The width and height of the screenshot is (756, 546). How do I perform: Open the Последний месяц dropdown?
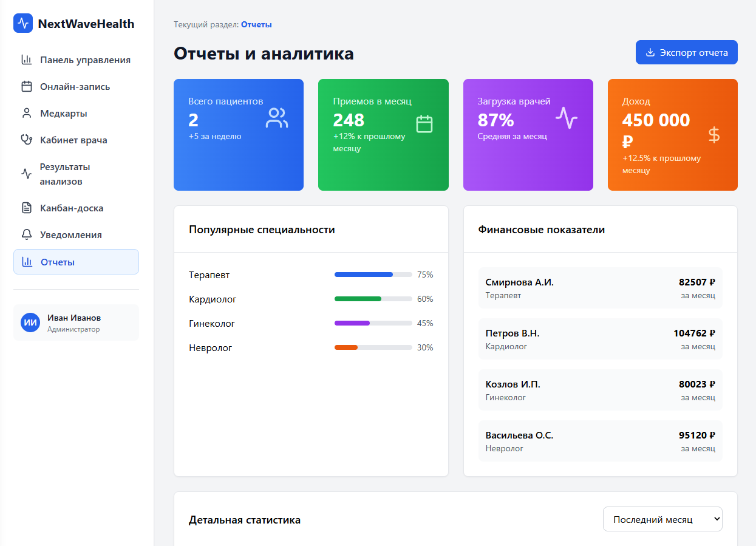(662, 519)
